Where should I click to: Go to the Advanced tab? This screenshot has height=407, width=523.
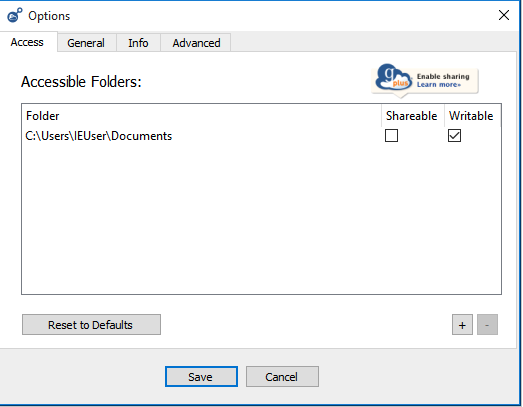(x=196, y=43)
